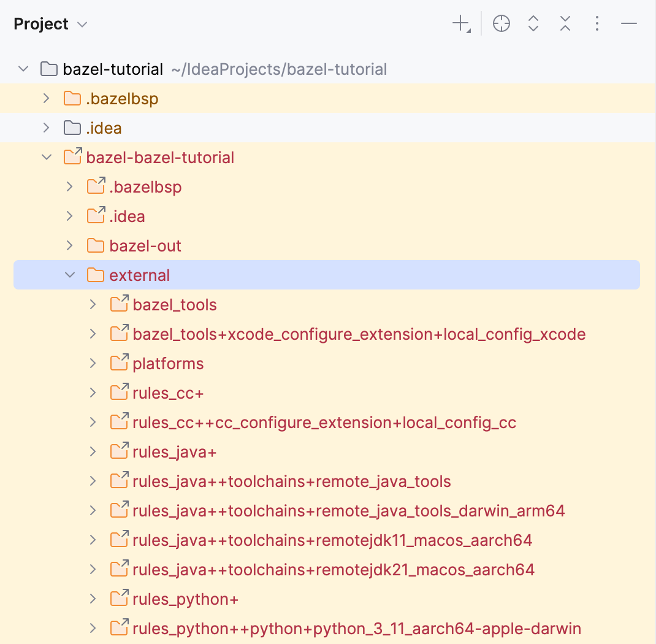Click the symlink folder icon beside external
The height and width of the screenshot is (644, 656).
point(95,275)
